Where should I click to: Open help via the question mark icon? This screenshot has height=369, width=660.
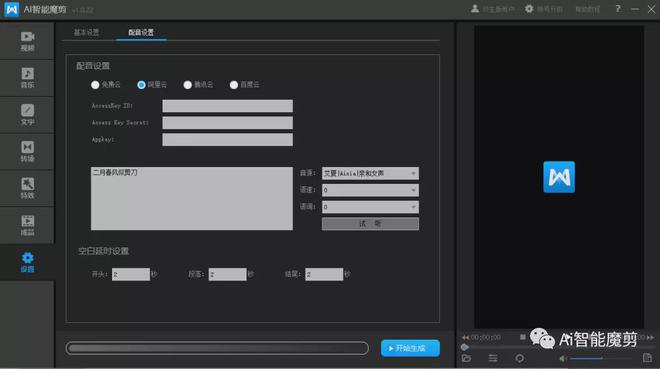click(617, 9)
